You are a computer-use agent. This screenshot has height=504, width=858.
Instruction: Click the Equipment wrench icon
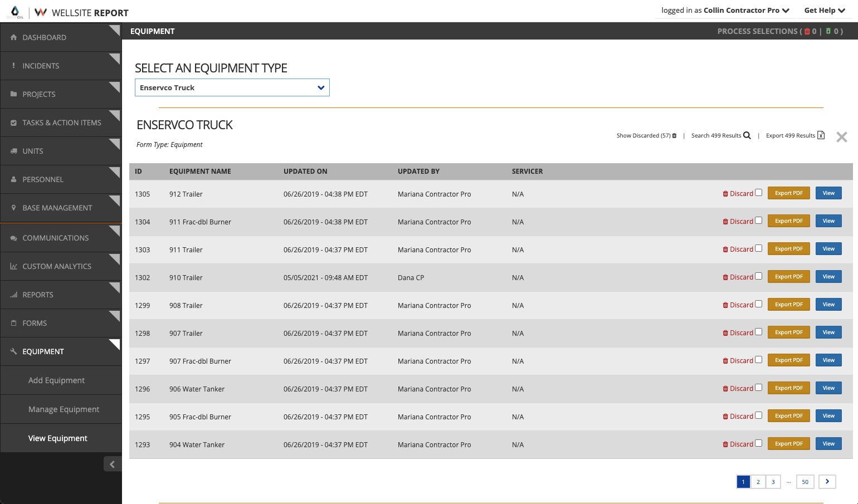(x=13, y=351)
